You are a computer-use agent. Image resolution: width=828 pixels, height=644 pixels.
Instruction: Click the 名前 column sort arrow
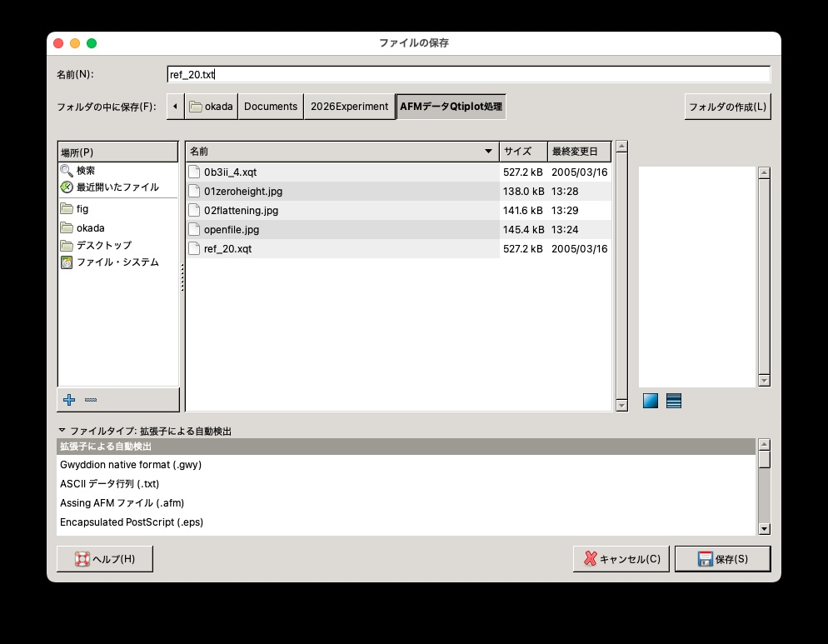[x=488, y=151]
